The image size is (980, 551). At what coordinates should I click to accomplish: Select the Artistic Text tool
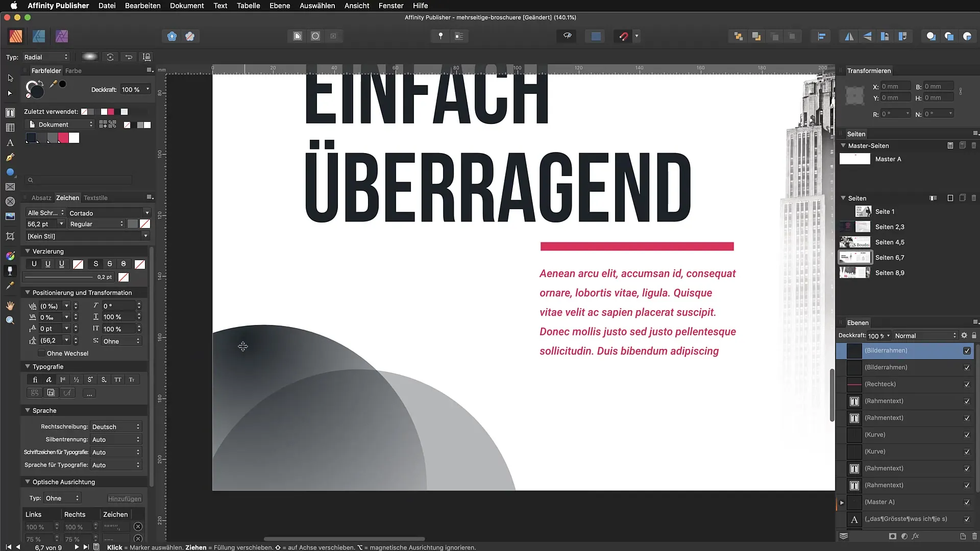(x=10, y=143)
